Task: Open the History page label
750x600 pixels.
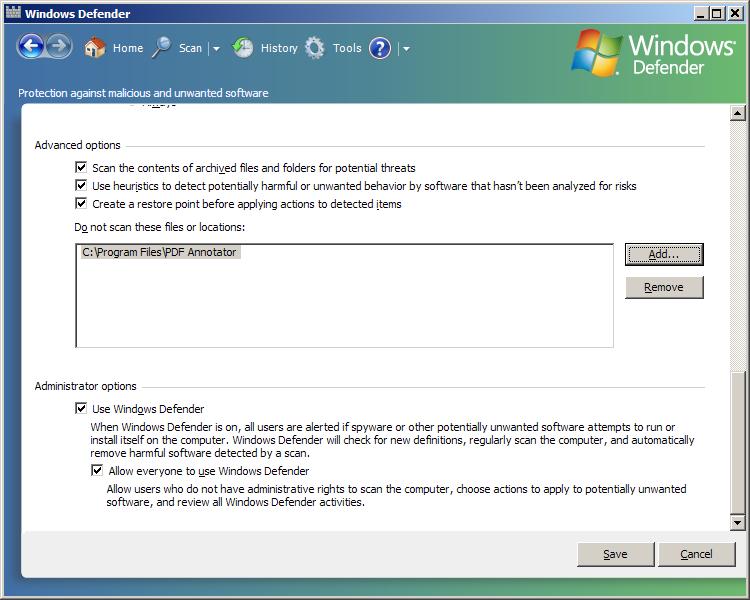Action: pos(279,48)
